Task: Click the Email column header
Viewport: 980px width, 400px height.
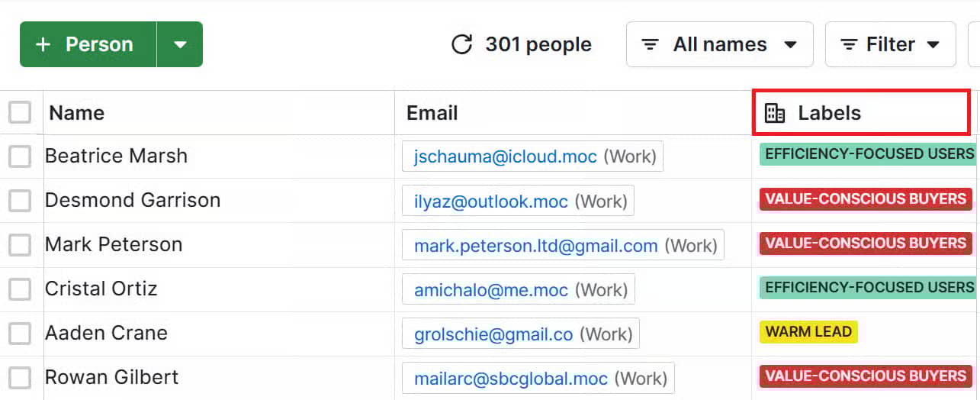Action: point(432,113)
